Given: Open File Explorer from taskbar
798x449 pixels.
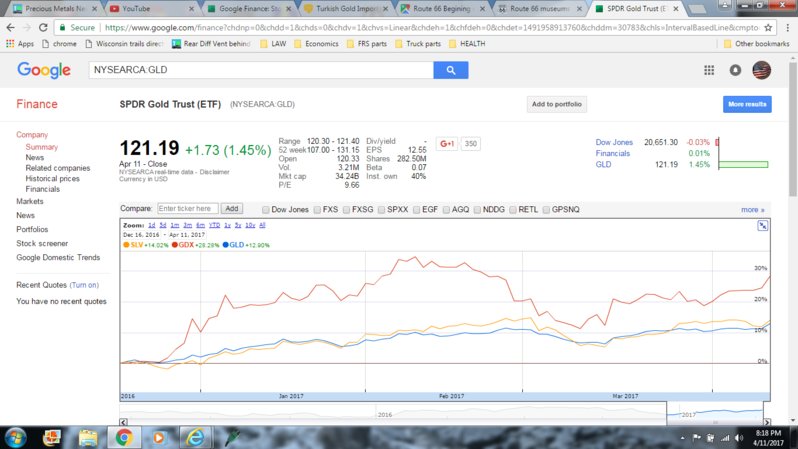Looking at the screenshot, I should pyautogui.click(x=88, y=437).
